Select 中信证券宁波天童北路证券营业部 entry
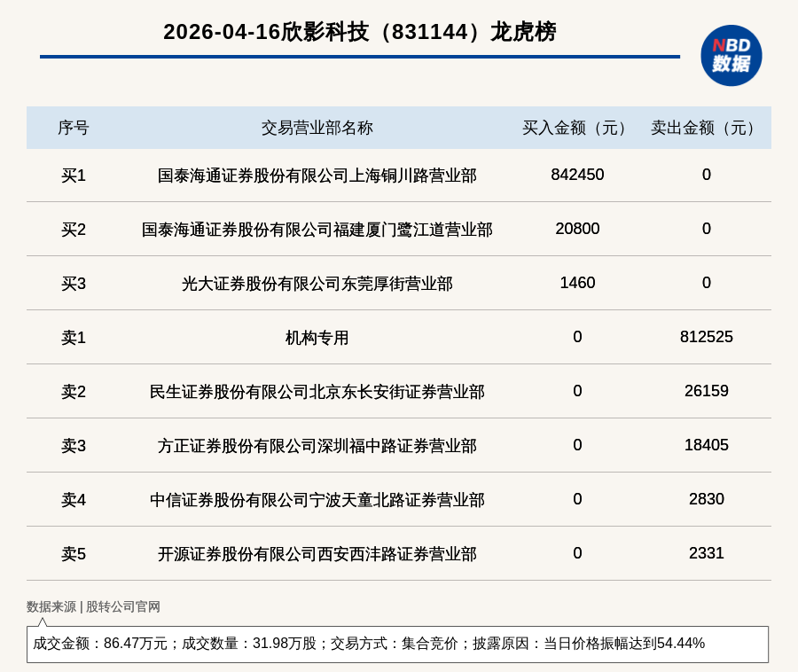The height and width of the screenshot is (672, 798). [317, 500]
